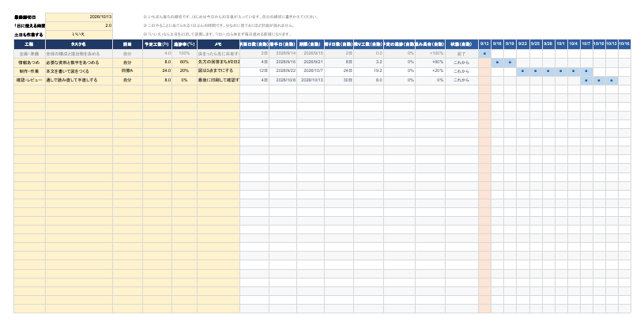Select due date 2026/9/15
The height and width of the screenshot is (326, 644).
tap(311, 54)
